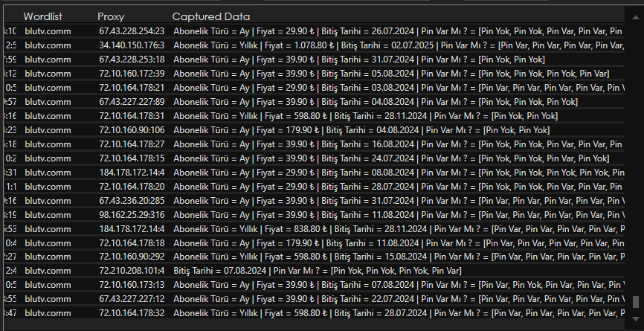Select proxy cell 72.10.164.178:15
644x331 pixels.
pos(132,158)
